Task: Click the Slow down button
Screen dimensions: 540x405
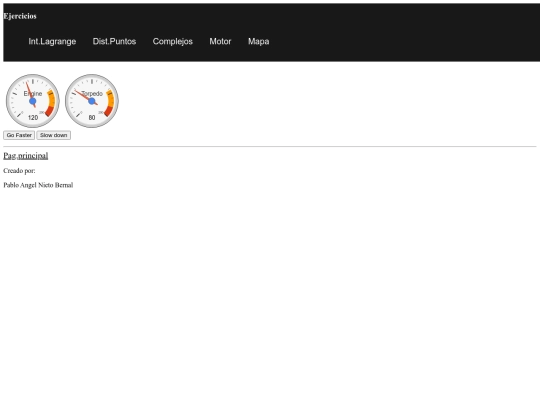Action: click(x=53, y=135)
